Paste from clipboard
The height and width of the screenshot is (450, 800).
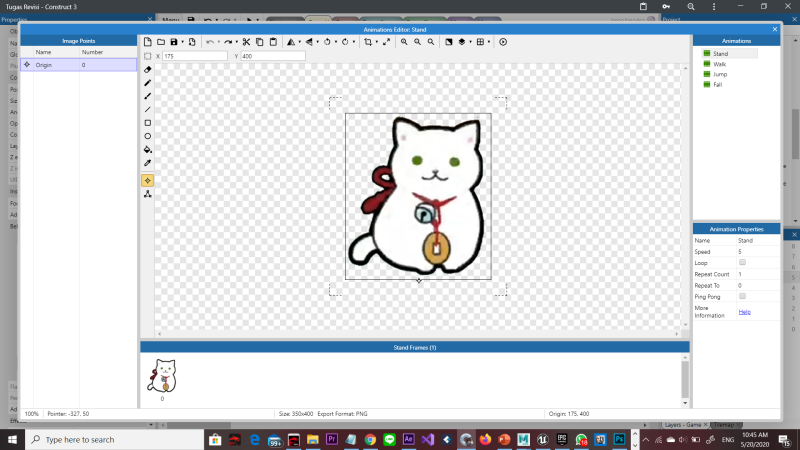(273, 42)
